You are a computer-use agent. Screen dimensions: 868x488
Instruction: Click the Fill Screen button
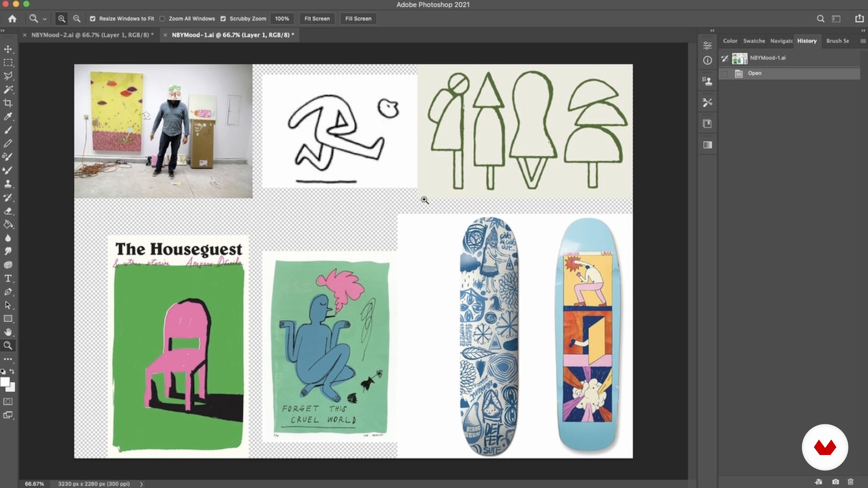click(358, 19)
